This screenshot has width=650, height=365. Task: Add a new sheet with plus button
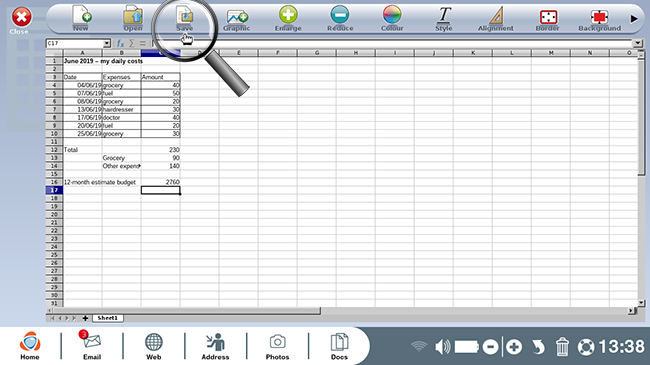tap(85, 318)
